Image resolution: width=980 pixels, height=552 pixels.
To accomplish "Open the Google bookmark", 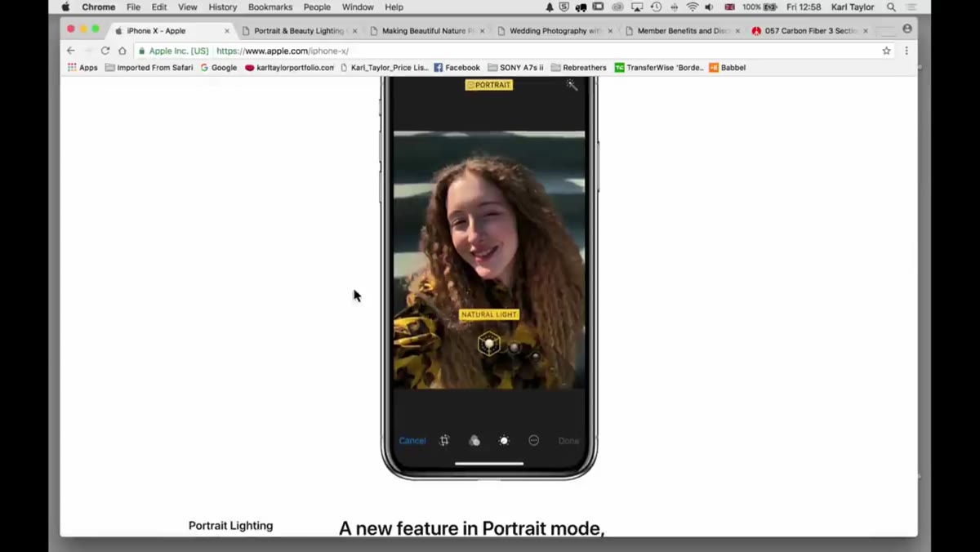I will (219, 68).
